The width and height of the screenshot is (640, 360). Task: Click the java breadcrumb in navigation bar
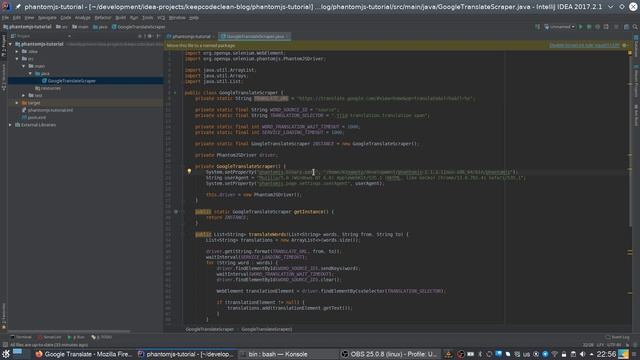100,27
